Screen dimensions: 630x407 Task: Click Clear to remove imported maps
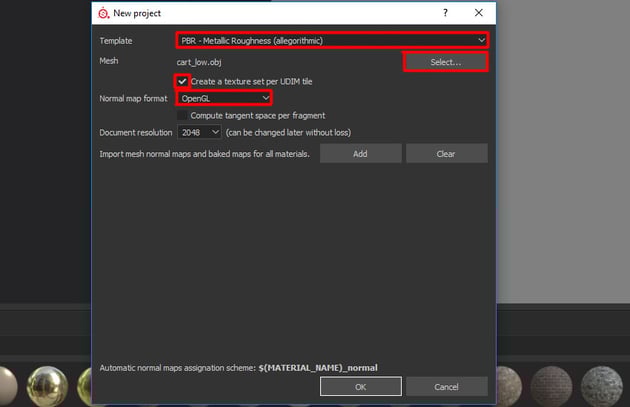point(446,153)
